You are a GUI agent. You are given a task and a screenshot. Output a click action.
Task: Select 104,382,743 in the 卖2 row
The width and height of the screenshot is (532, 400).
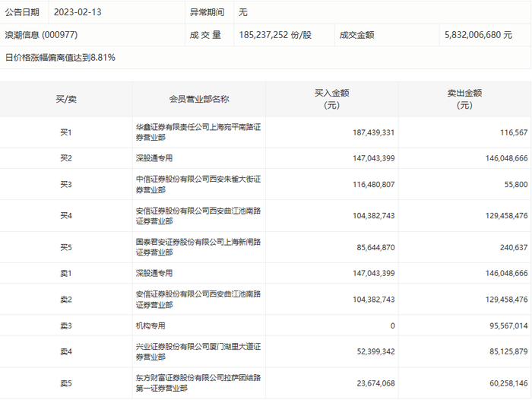click(x=374, y=300)
